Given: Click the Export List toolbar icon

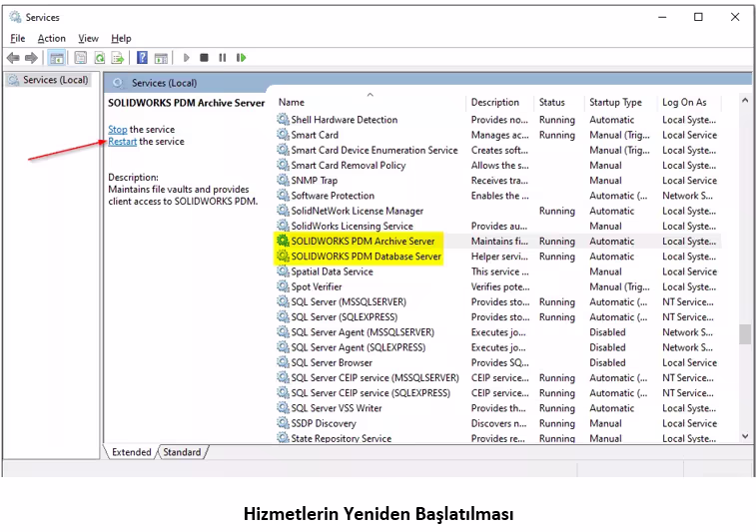Looking at the screenshot, I should [x=118, y=58].
